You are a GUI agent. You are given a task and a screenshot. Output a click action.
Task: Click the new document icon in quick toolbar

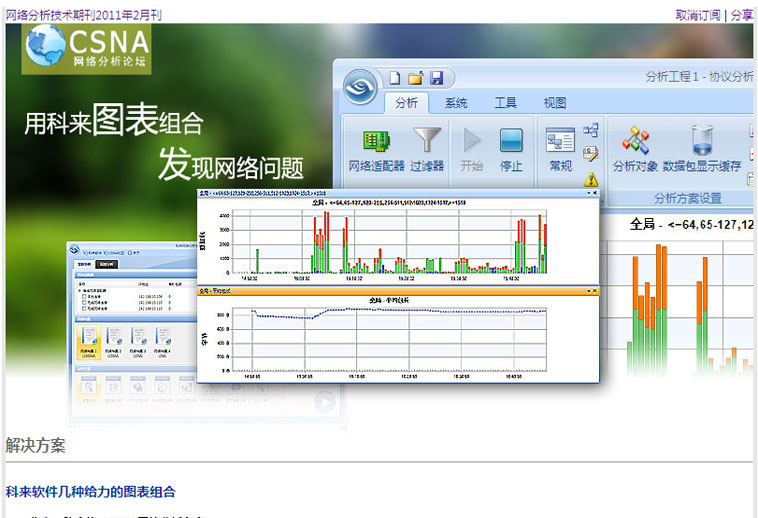click(x=395, y=78)
